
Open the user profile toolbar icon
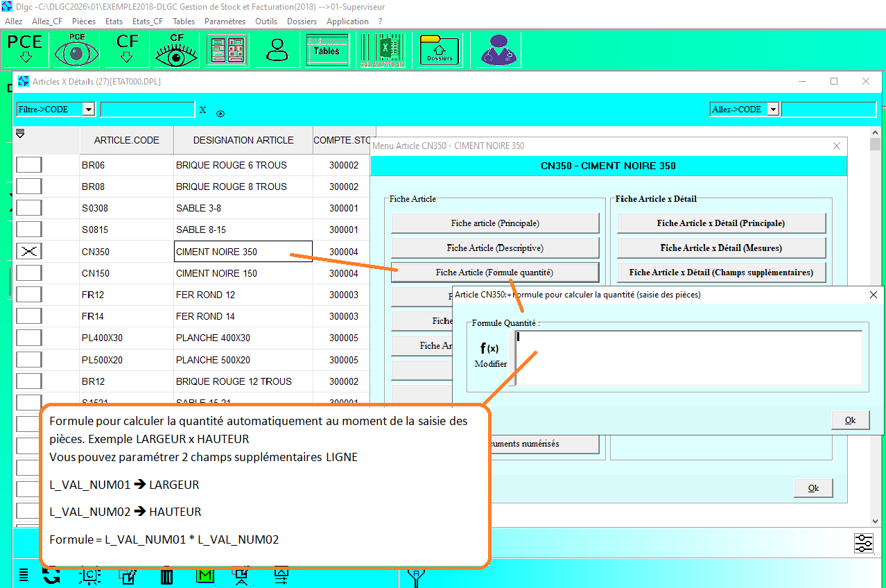277,49
